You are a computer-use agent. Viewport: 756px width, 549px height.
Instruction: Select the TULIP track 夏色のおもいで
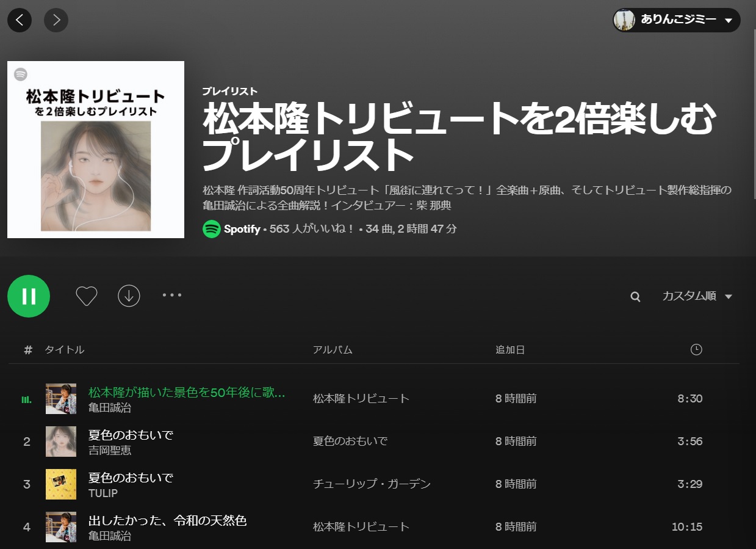point(131,478)
